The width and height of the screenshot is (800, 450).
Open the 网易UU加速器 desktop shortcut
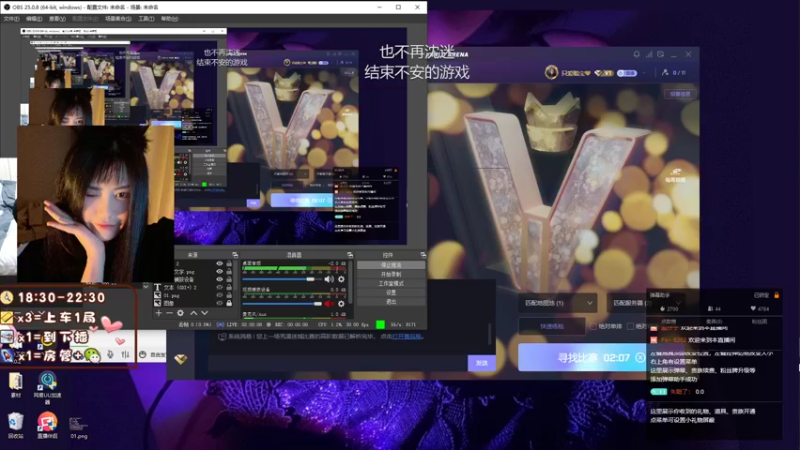click(47, 388)
